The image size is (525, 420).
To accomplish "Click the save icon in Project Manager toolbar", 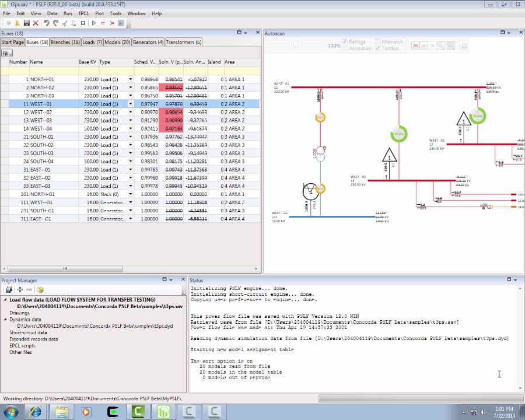I will [x=9, y=289].
